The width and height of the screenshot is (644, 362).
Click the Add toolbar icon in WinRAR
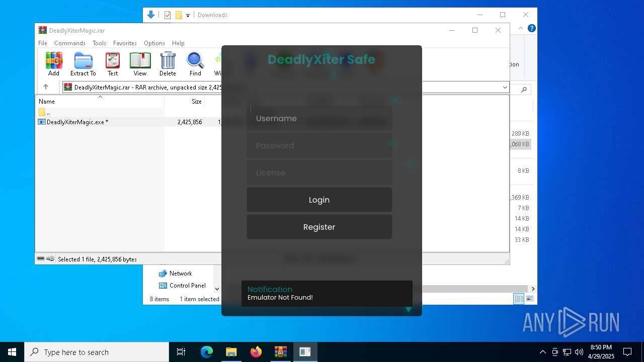pyautogui.click(x=54, y=64)
